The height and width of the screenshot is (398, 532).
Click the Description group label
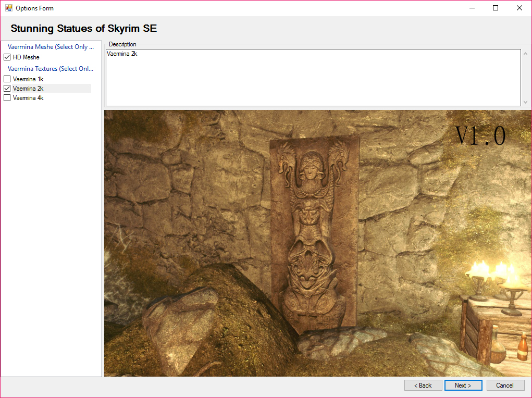(122, 44)
